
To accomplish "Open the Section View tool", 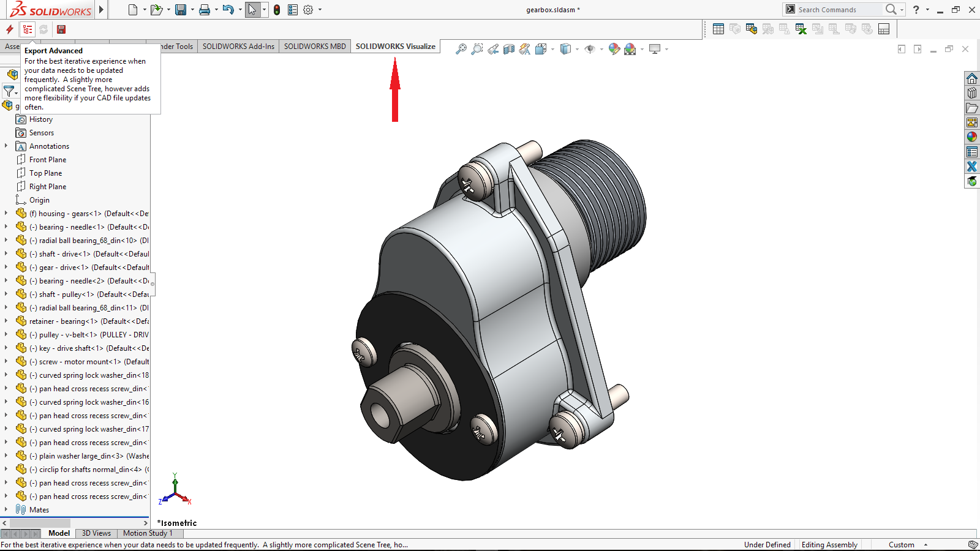I will pyautogui.click(x=509, y=49).
